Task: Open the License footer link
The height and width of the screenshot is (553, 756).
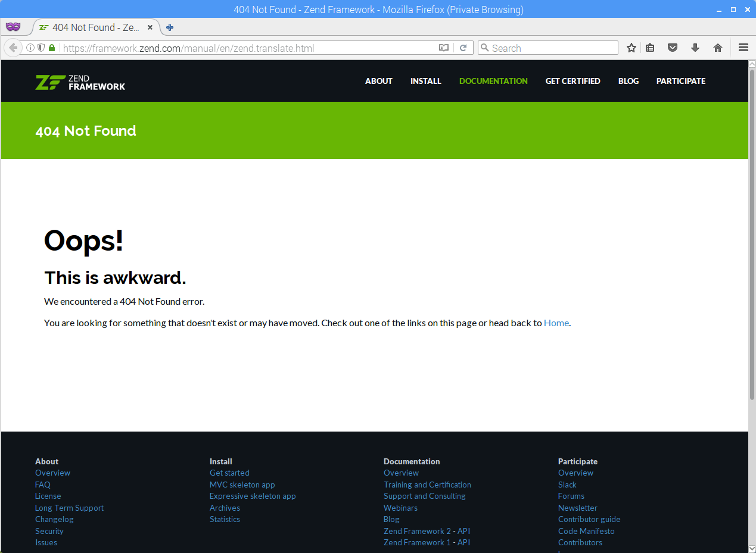Action: click(48, 496)
